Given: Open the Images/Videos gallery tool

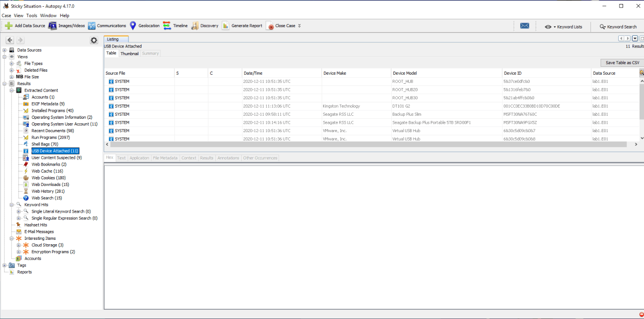Looking at the screenshot, I should (66, 26).
